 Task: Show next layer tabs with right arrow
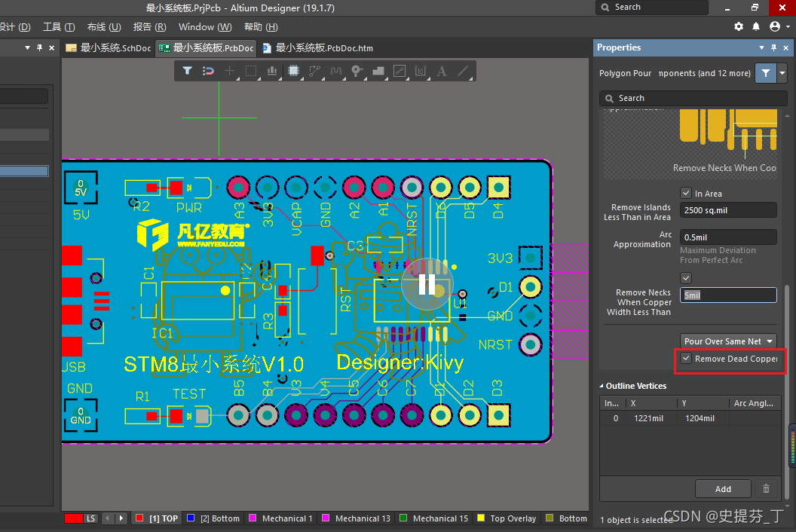pos(121,518)
